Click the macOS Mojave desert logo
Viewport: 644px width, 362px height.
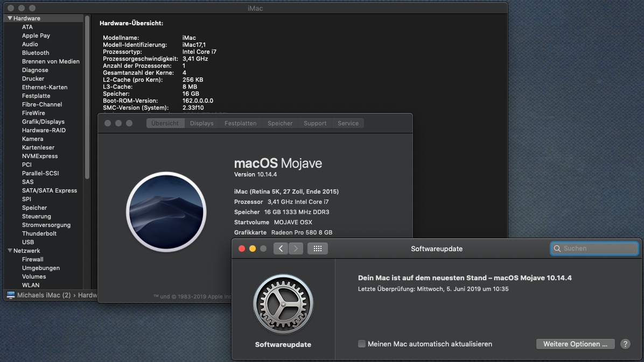(x=166, y=212)
